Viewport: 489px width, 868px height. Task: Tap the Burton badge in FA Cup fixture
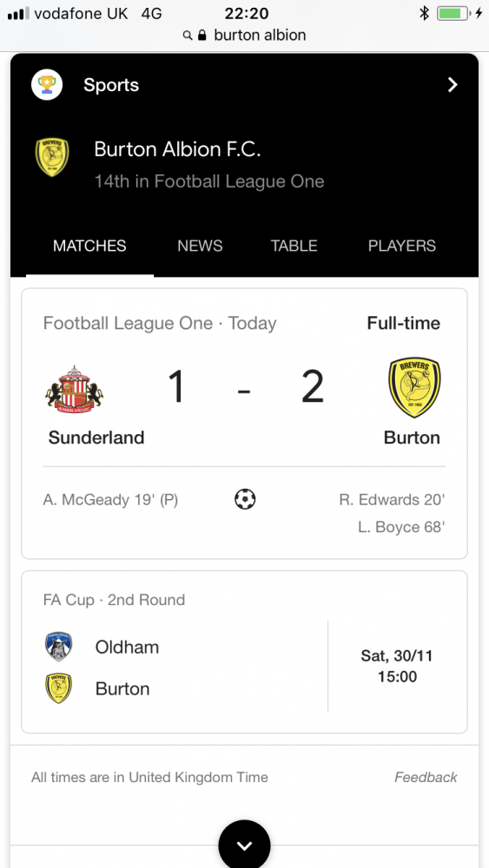coord(58,688)
